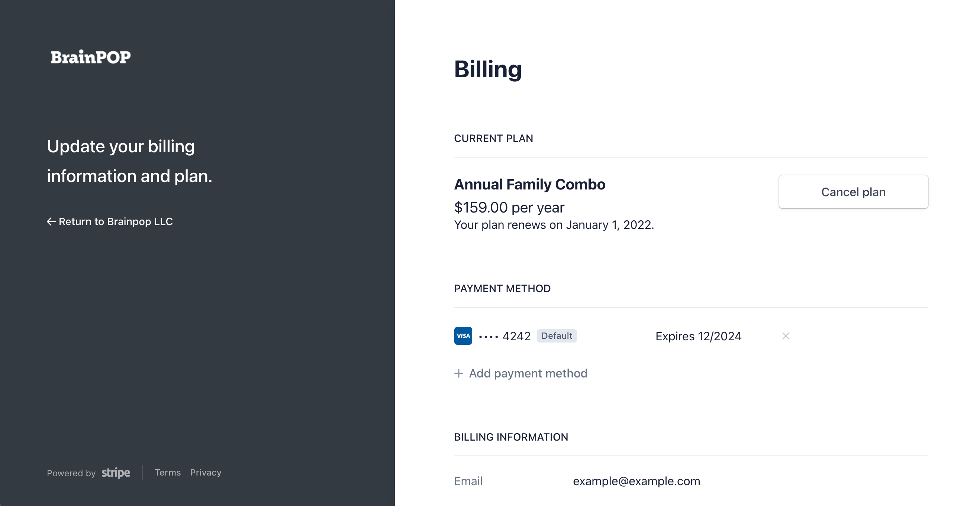Click the Stripe logo

click(x=116, y=473)
